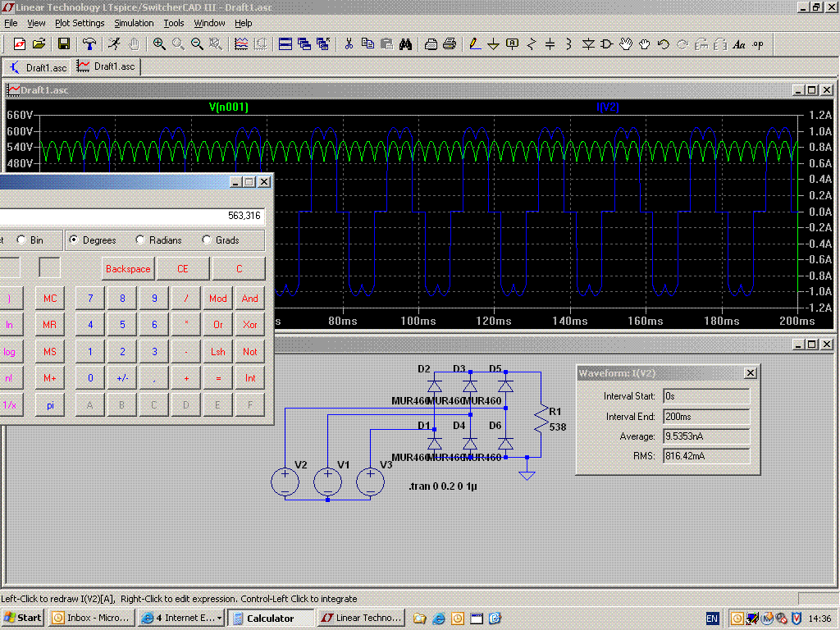Open Inbox from the Windows taskbar

pyautogui.click(x=91, y=618)
